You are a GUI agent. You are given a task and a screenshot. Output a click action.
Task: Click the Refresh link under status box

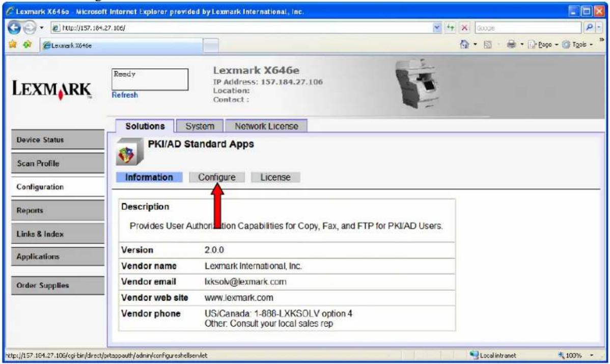[124, 95]
